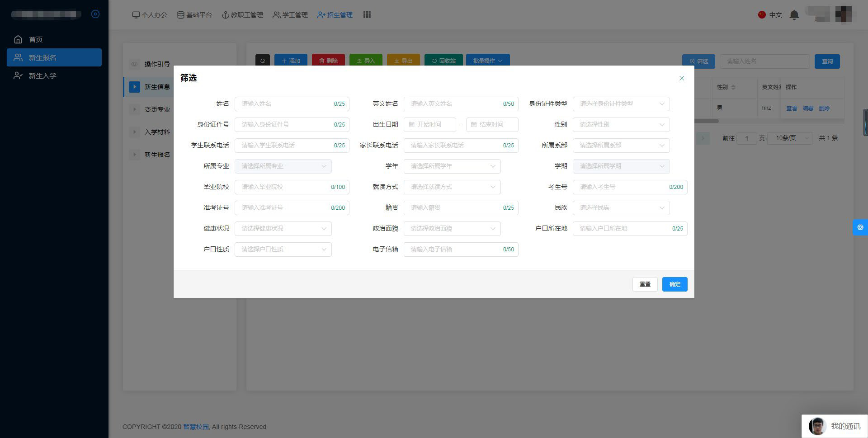The height and width of the screenshot is (438, 868).
Task: Open the 性别 select dropdown
Action: point(621,124)
